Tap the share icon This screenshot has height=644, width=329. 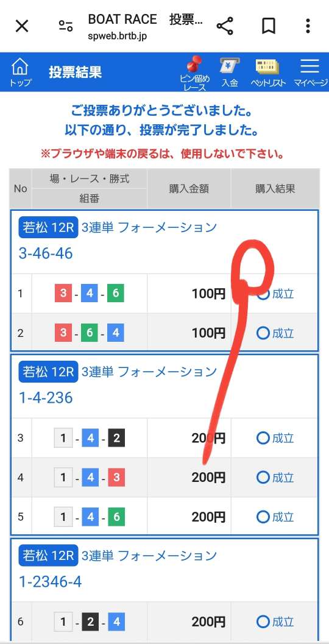225,26
